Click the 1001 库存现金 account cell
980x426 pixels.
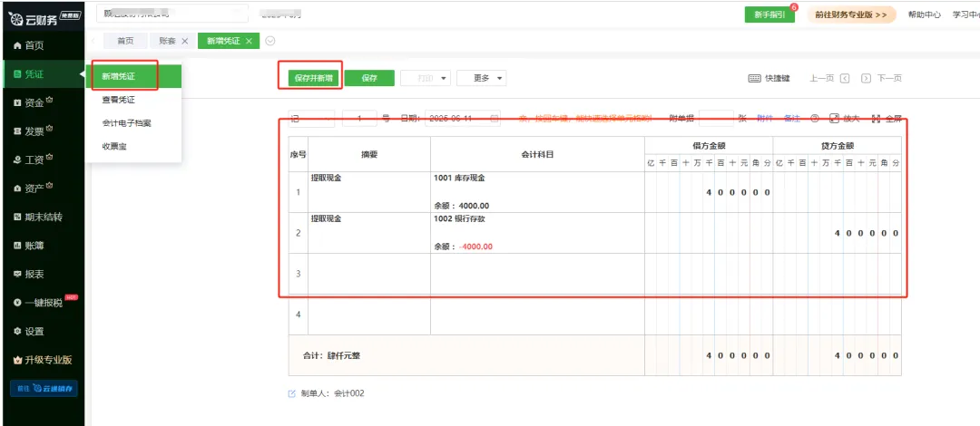537,192
